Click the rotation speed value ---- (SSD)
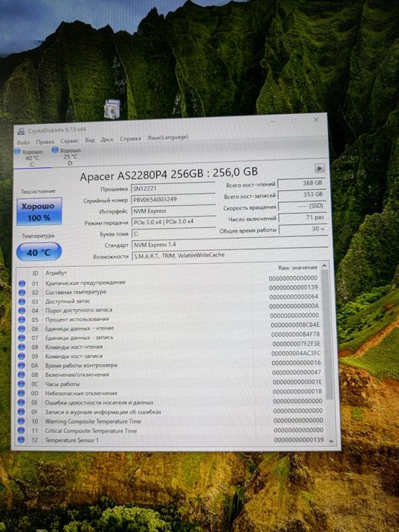 click(x=302, y=206)
